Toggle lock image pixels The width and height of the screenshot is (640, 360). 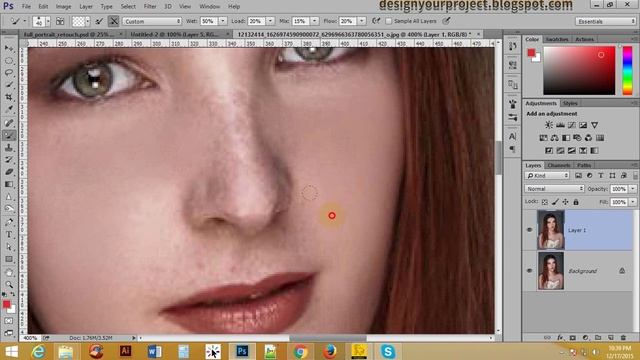coord(555,202)
